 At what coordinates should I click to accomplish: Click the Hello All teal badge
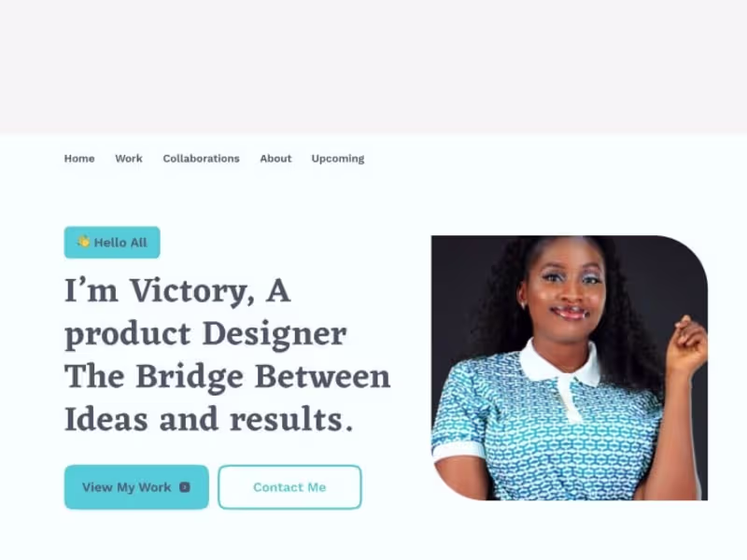[x=112, y=243]
